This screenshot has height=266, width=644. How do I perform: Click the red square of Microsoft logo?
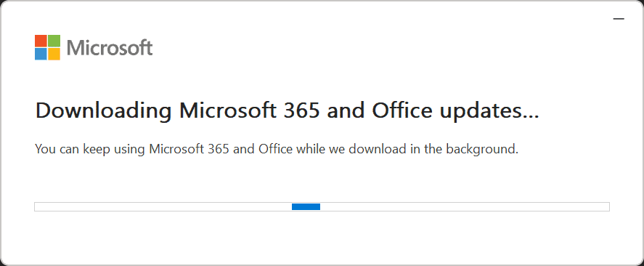41,41
